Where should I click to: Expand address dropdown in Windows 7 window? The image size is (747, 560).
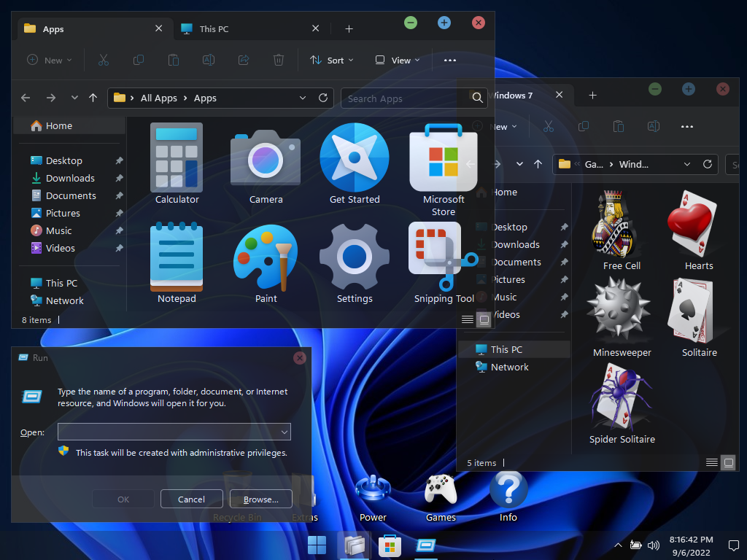pos(687,164)
